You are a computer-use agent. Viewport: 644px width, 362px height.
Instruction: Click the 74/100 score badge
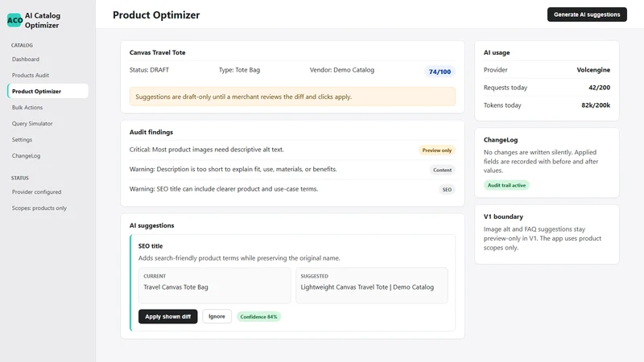pos(440,72)
